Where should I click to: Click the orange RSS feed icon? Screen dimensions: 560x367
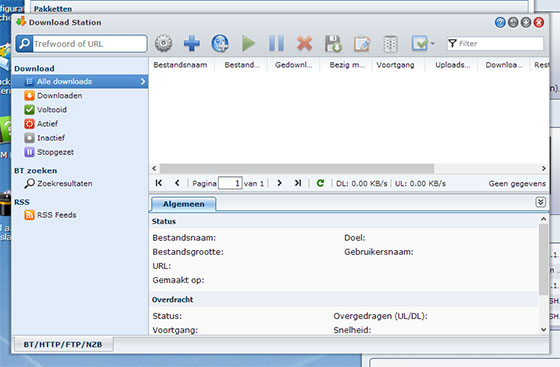(x=29, y=215)
